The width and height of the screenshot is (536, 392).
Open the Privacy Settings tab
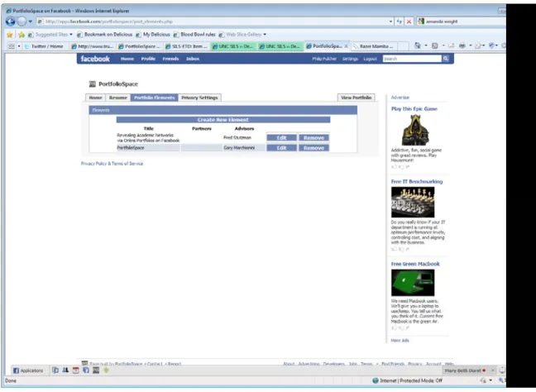pos(199,98)
